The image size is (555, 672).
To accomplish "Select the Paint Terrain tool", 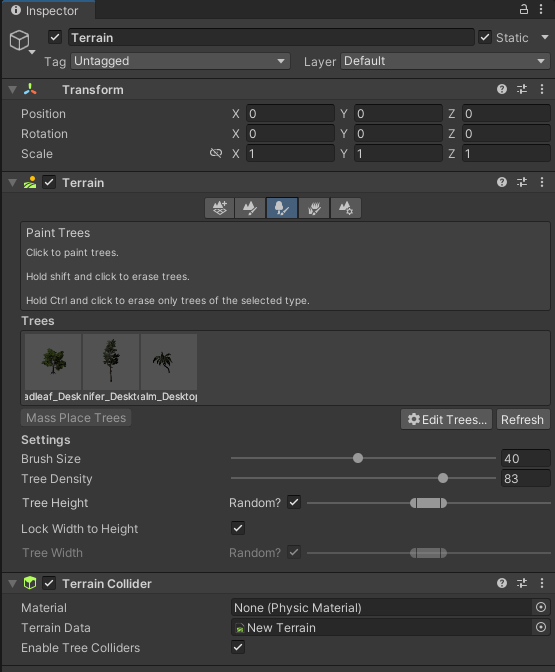I will click(x=250, y=208).
